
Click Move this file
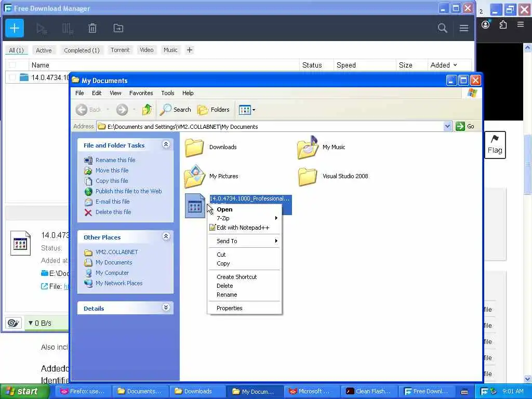(x=112, y=170)
